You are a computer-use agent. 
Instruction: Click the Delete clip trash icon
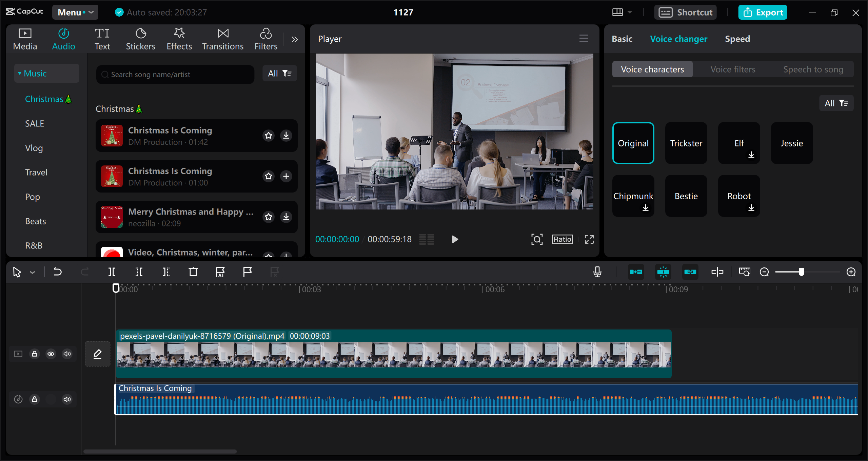click(x=193, y=272)
